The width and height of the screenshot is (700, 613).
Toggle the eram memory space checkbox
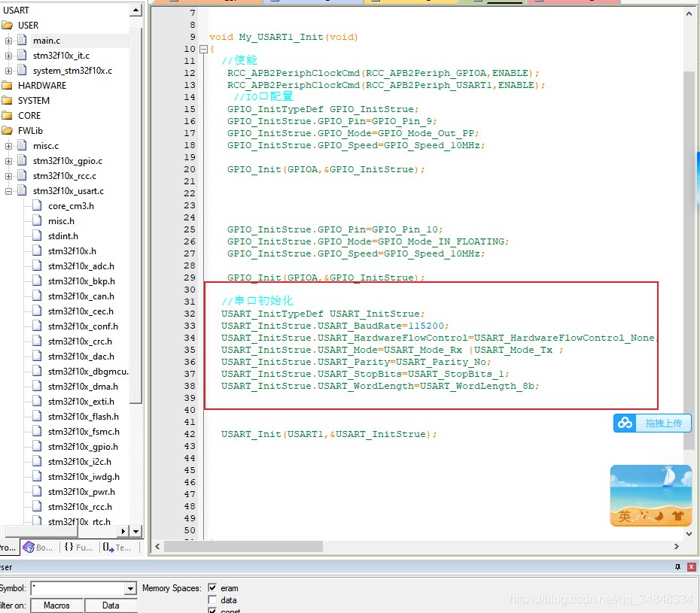click(212, 588)
